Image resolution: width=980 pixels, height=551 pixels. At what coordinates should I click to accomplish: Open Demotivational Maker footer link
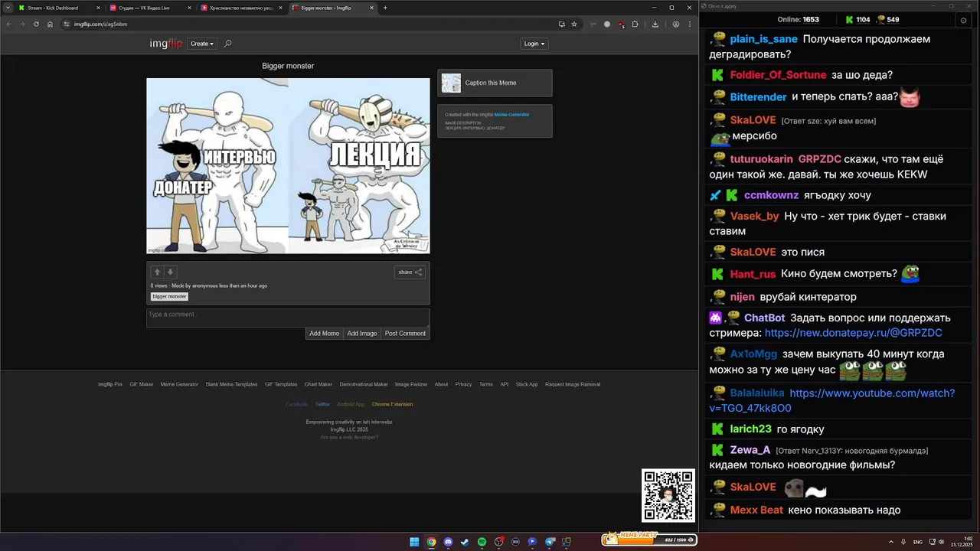click(x=364, y=384)
